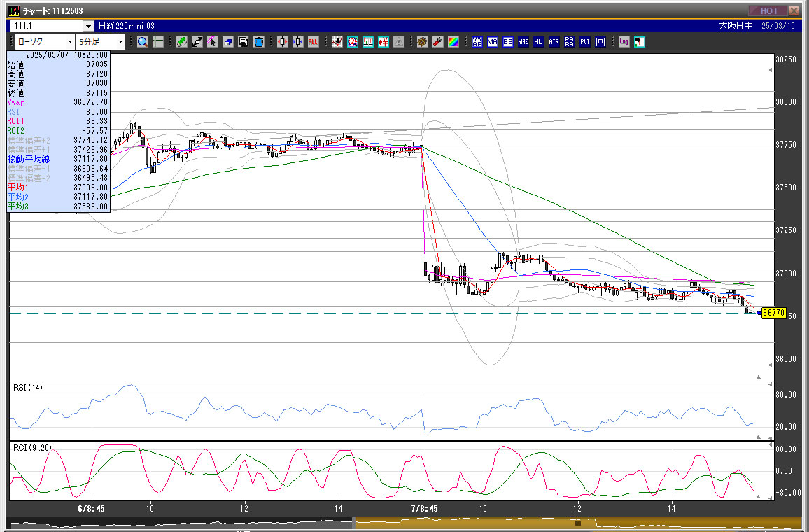809x532 pixels.
Task: Click the down arrow chart icon
Action: (x=337, y=42)
